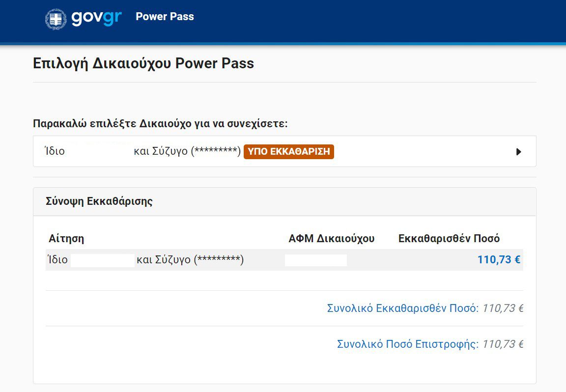Click the Σύνοψη Εκκαθάρισης panel header

coord(99,201)
